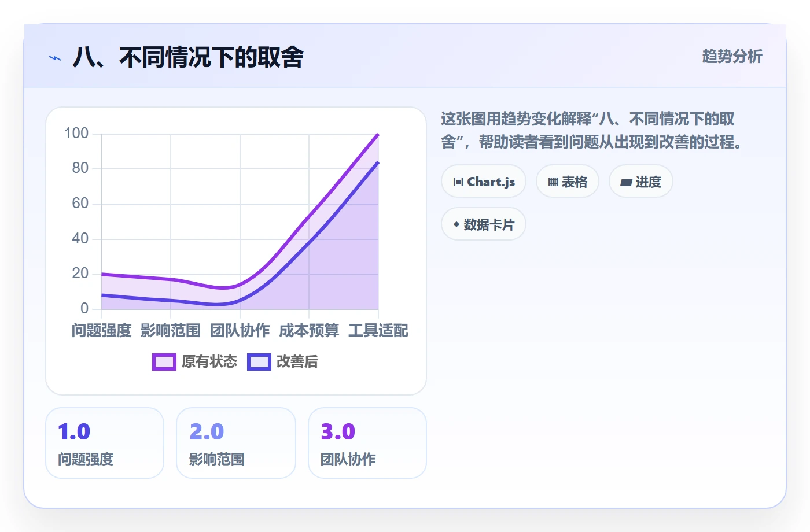Open the 3.0 团队协作 data card
The image size is (810, 532).
[367, 443]
